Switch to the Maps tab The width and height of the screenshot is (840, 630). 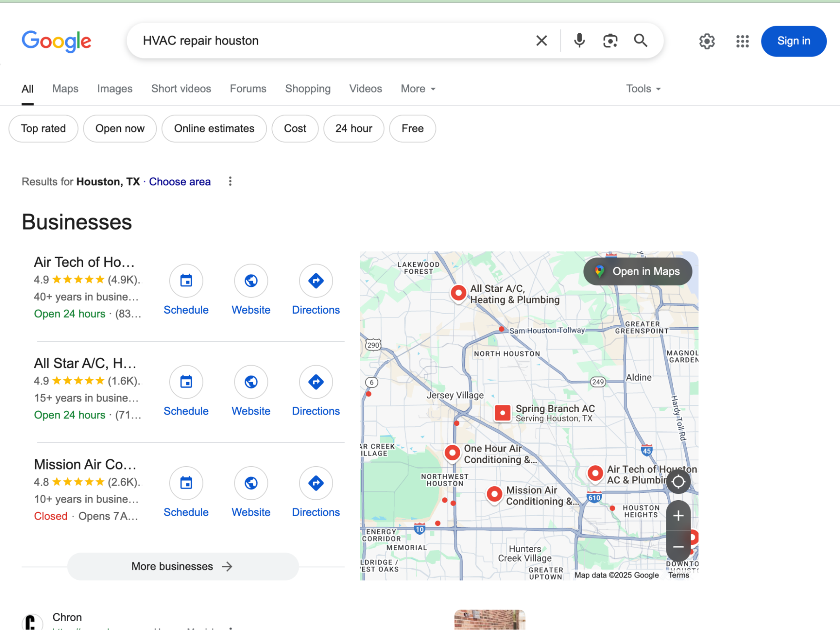(x=65, y=89)
